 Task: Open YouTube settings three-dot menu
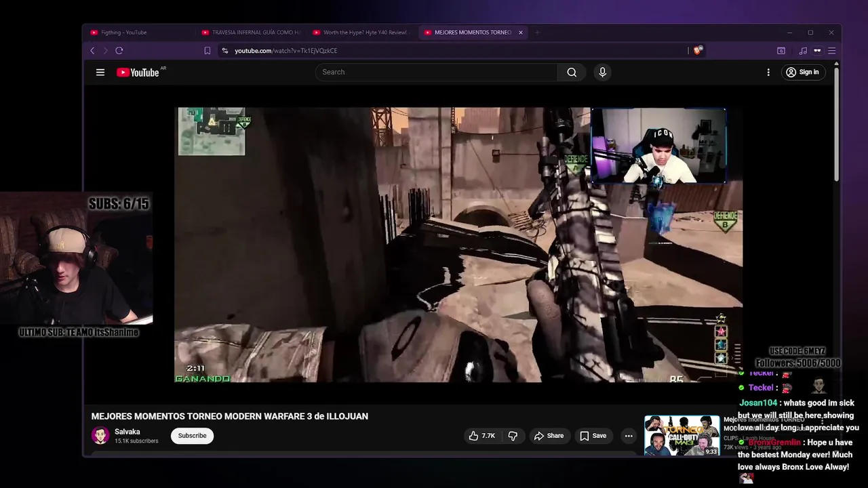pyautogui.click(x=768, y=73)
